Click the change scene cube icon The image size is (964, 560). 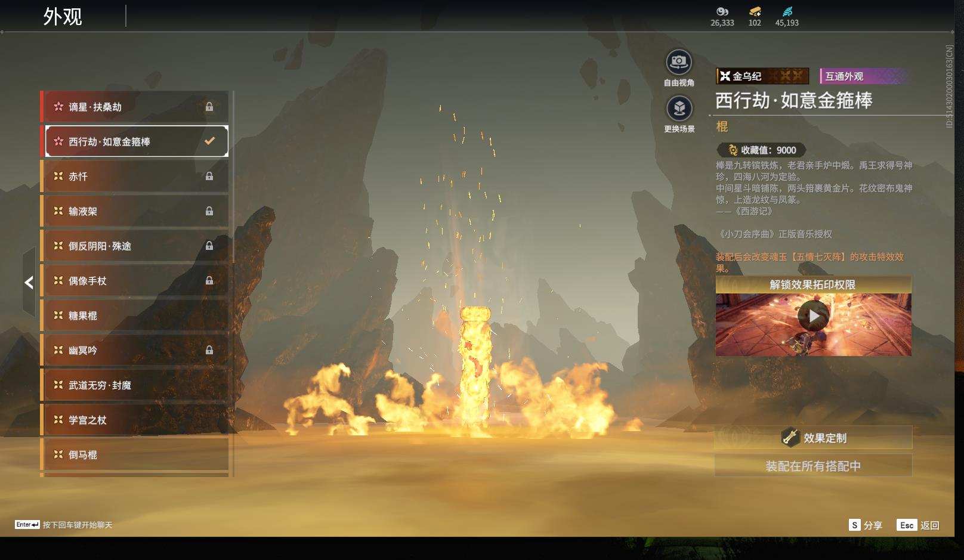click(679, 109)
